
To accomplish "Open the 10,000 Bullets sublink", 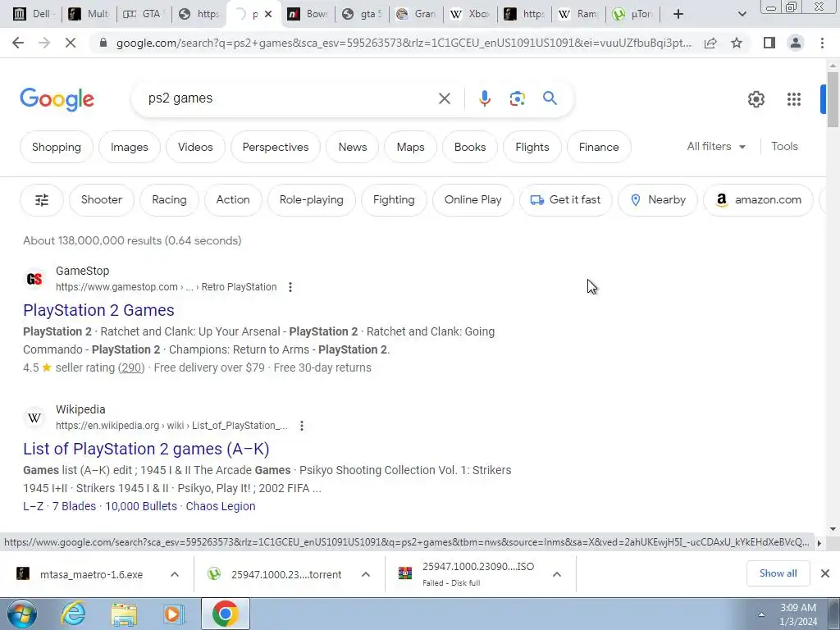I will tap(141, 506).
